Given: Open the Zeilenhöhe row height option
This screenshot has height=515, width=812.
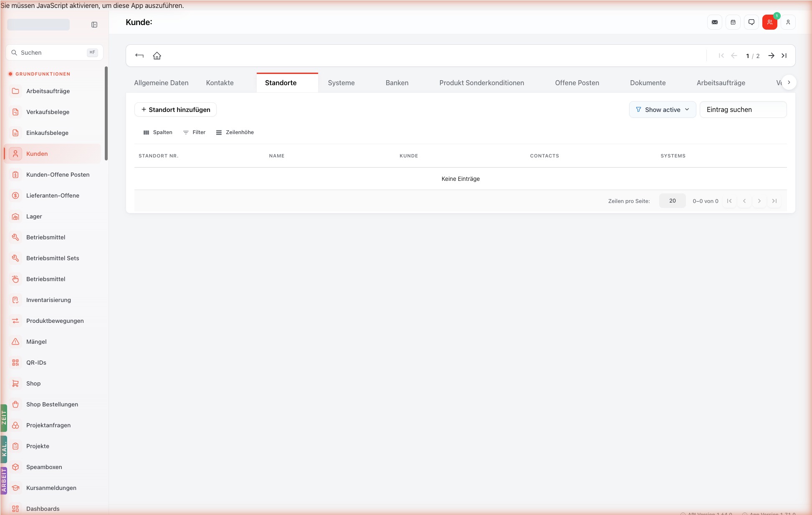Looking at the screenshot, I should (x=235, y=132).
